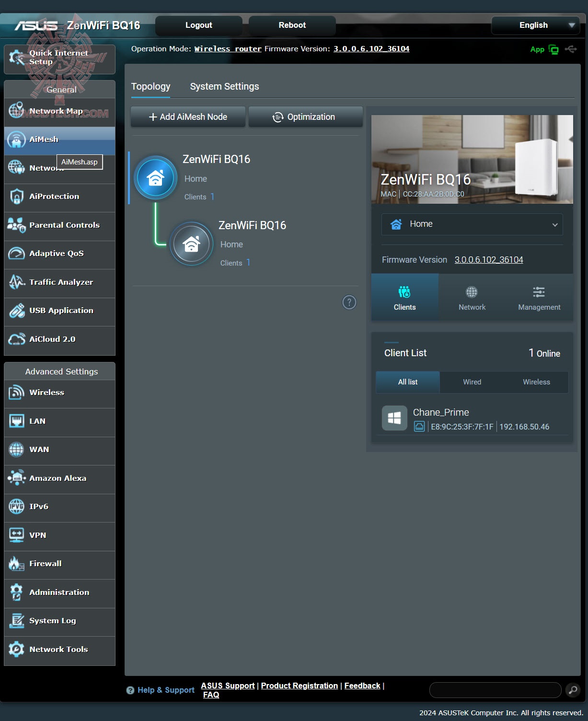Open Traffic Analyzer from the sidebar
This screenshot has height=721, width=588.
point(60,282)
